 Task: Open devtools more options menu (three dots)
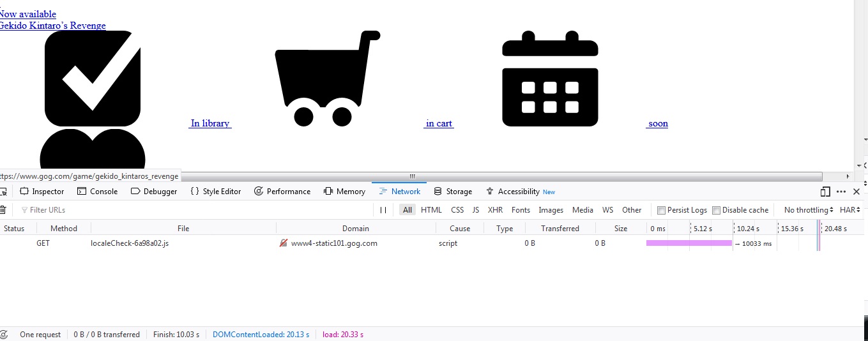[841, 192]
